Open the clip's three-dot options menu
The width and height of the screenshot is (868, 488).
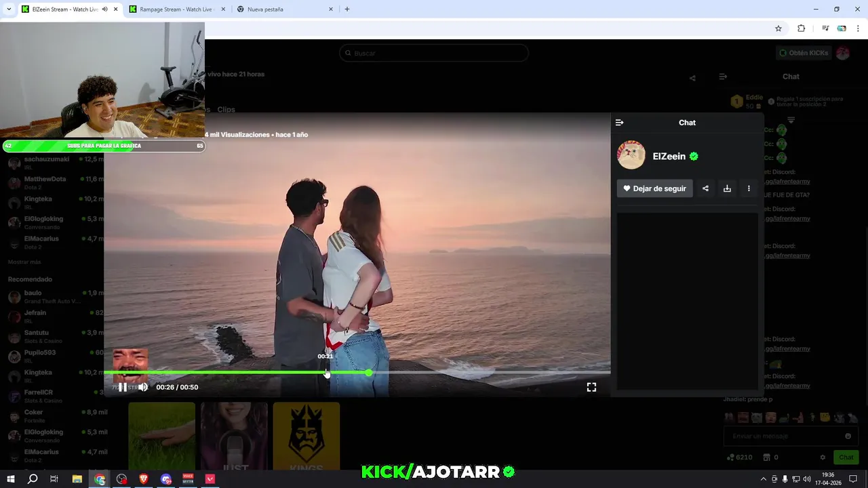tap(749, 188)
